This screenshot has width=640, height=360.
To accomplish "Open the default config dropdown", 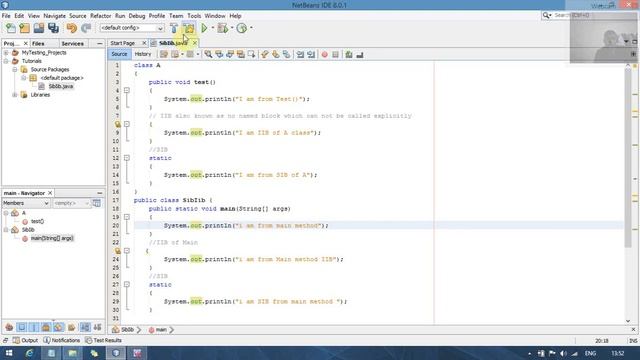I will (x=132, y=28).
